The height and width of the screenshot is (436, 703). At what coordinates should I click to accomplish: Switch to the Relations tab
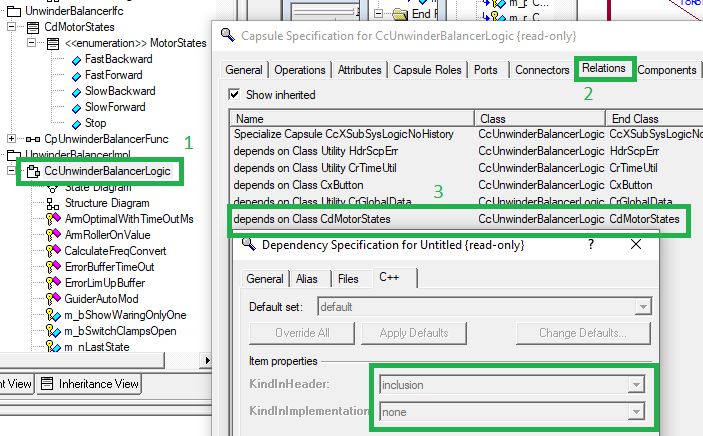pyautogui.click(x=604, y=68)
